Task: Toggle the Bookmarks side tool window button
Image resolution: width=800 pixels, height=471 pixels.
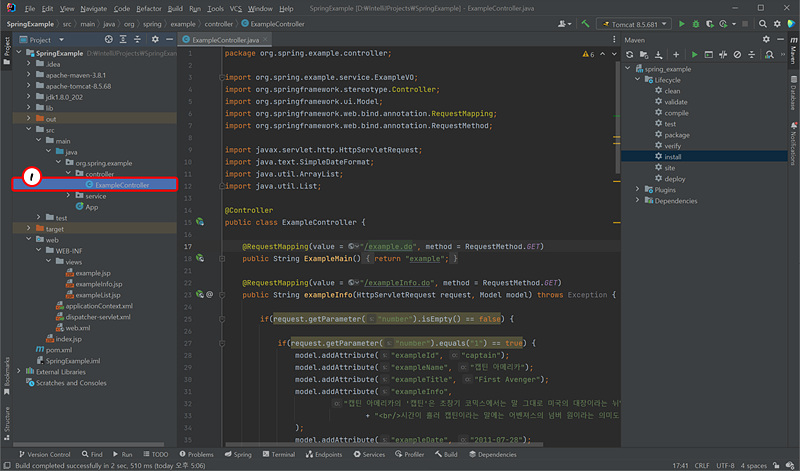Action: (7, 376)
